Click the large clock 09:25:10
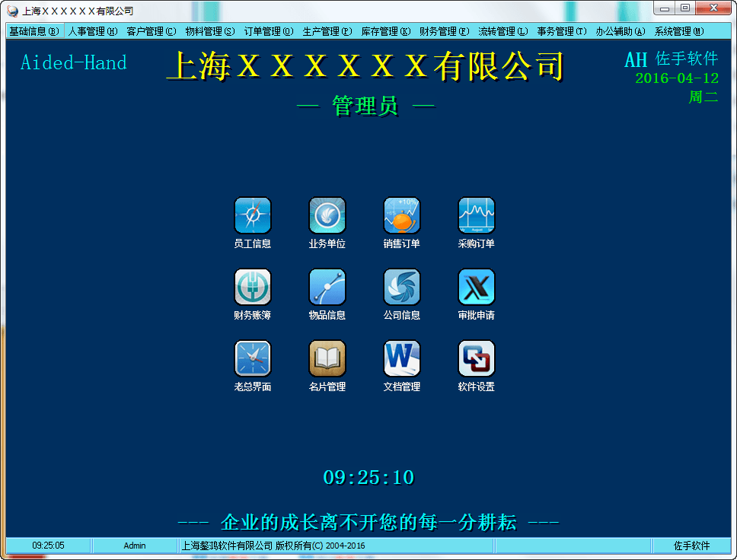Screen dimensions: 737x560 [368, 477]
